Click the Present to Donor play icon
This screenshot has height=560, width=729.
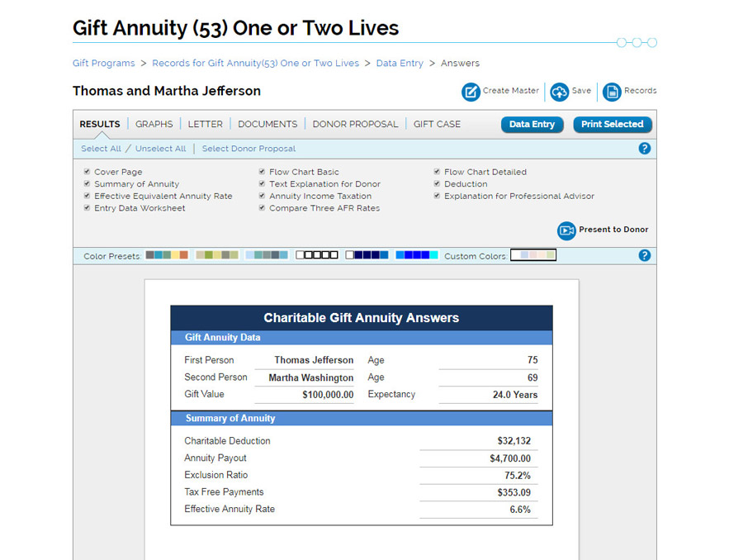click(x=566, y=230)
